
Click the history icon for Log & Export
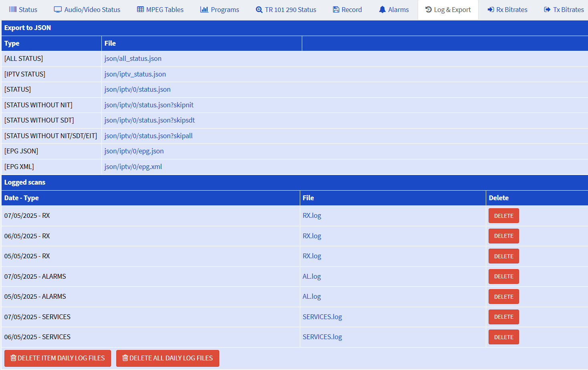tap(428, 10)
